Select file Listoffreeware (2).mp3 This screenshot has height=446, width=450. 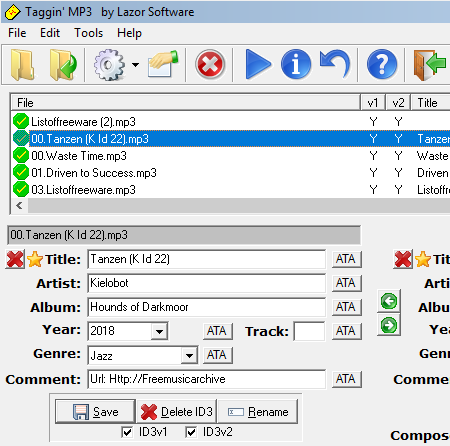tap(83, 122)
